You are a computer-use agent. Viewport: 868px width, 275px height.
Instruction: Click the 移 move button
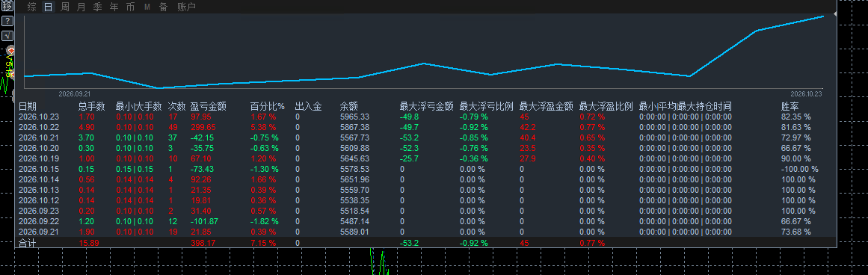[7, 7]
